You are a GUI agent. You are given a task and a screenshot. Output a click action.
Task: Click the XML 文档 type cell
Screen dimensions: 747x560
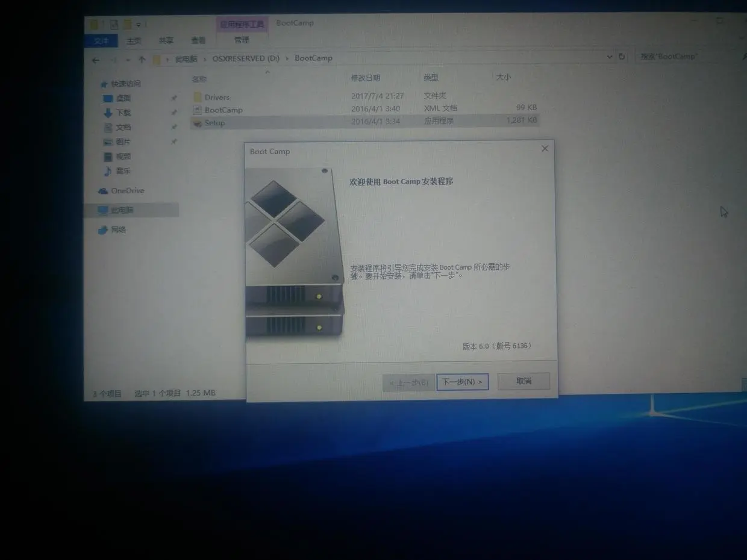pyautogui.click(x=441, y=108)
